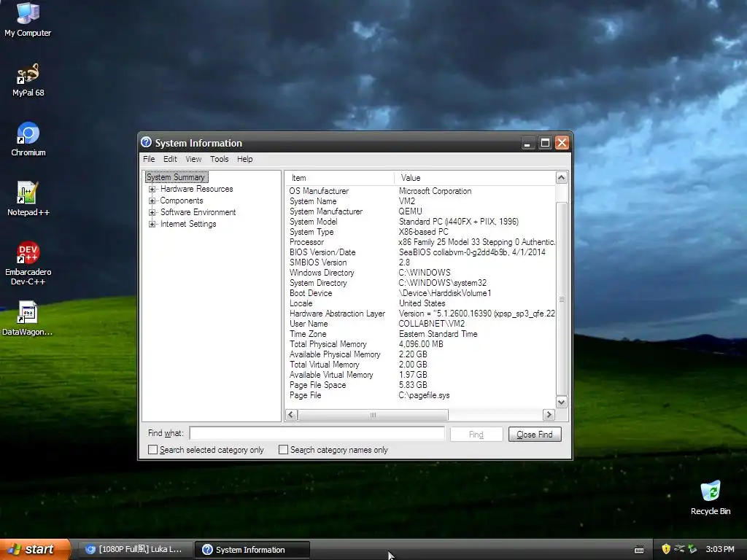The height and width of the screenshot is (560, 747).
Task: Click the Find button
Action: [476, 435]
